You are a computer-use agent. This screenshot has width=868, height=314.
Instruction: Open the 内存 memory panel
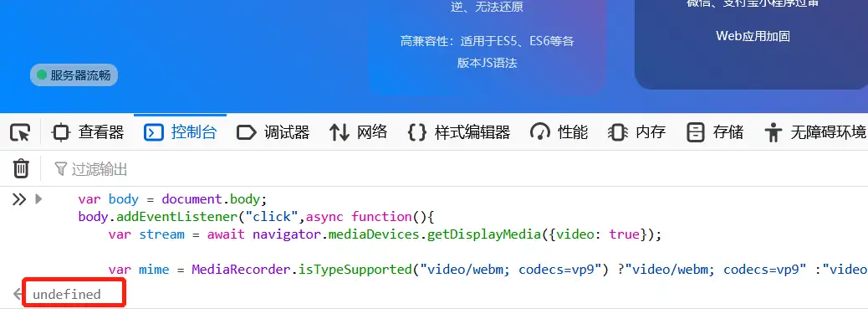636,132
